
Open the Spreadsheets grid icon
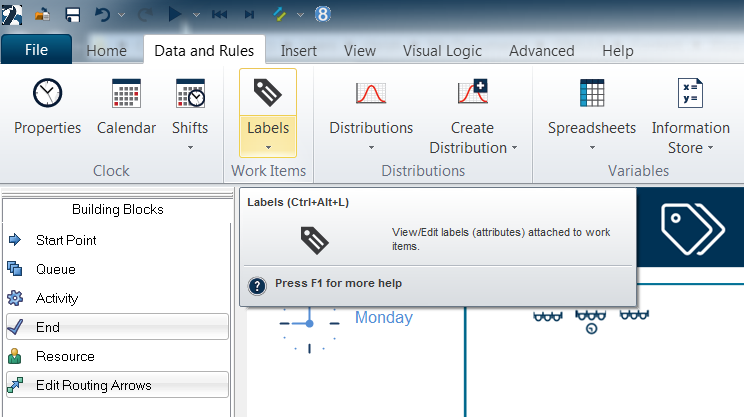(592, 93)
